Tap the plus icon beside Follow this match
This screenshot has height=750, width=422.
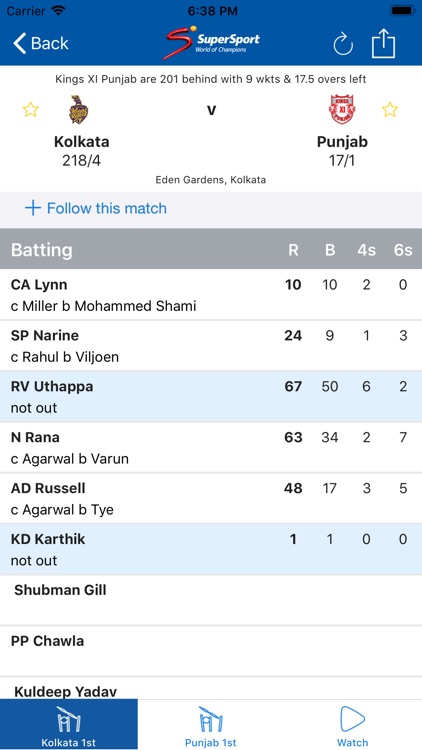point(33,208)
